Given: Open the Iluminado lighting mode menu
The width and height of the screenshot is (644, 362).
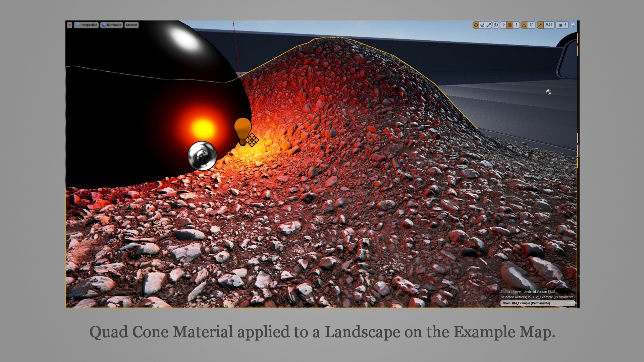Looking at the screenshot, I should click(x=112, y=25).
